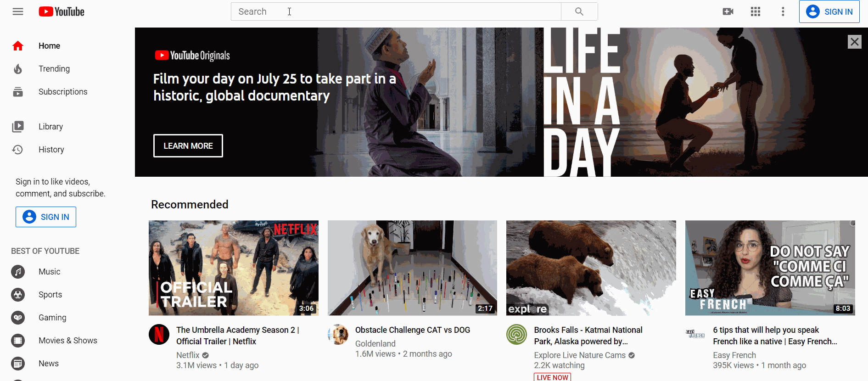Image resolution: width=868 pixels, height=381 pixels.
Task: Open the hamburger guide menu
Action: (18, 11)
